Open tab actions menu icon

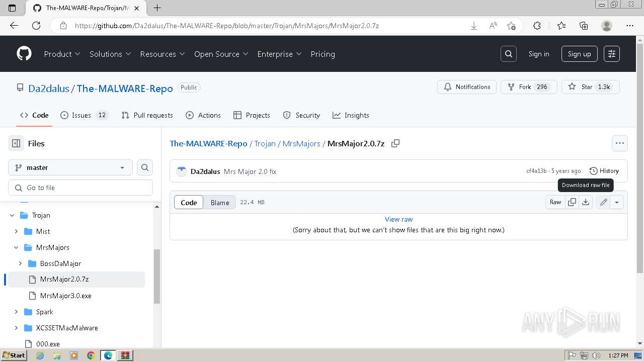12,8
